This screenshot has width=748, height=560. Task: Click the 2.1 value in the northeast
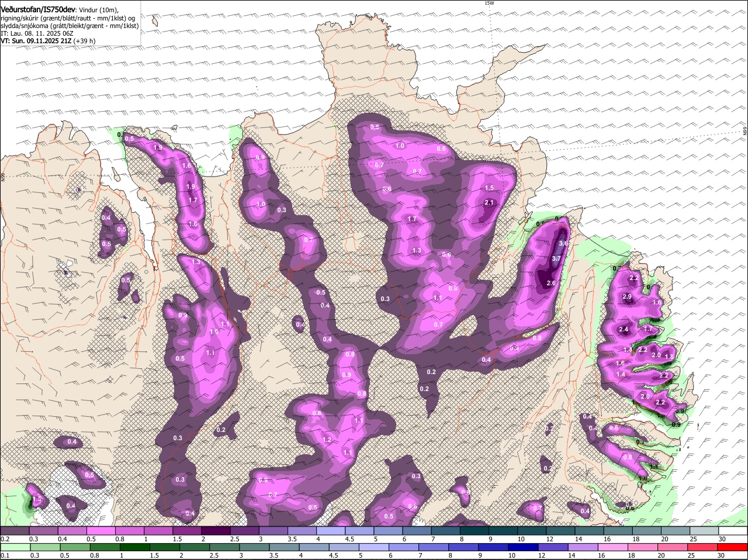click(x=490, y=202)
